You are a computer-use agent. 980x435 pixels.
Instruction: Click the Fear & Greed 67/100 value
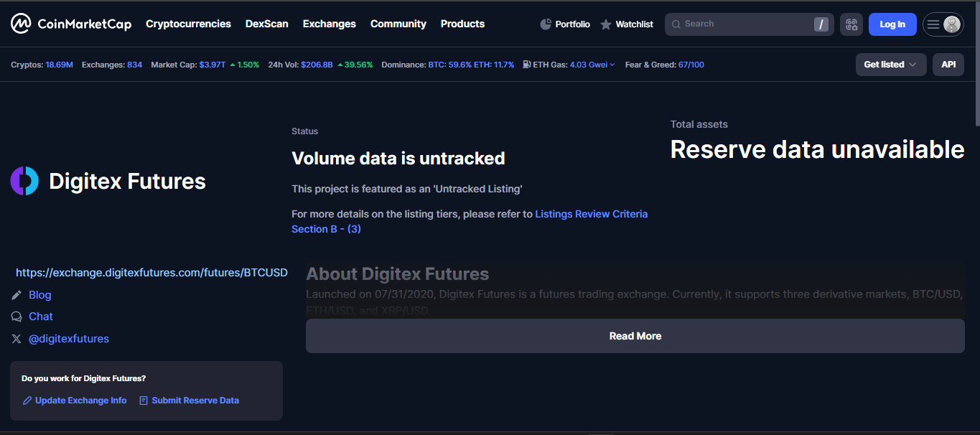pyautogui.click(x=691, y=65)
